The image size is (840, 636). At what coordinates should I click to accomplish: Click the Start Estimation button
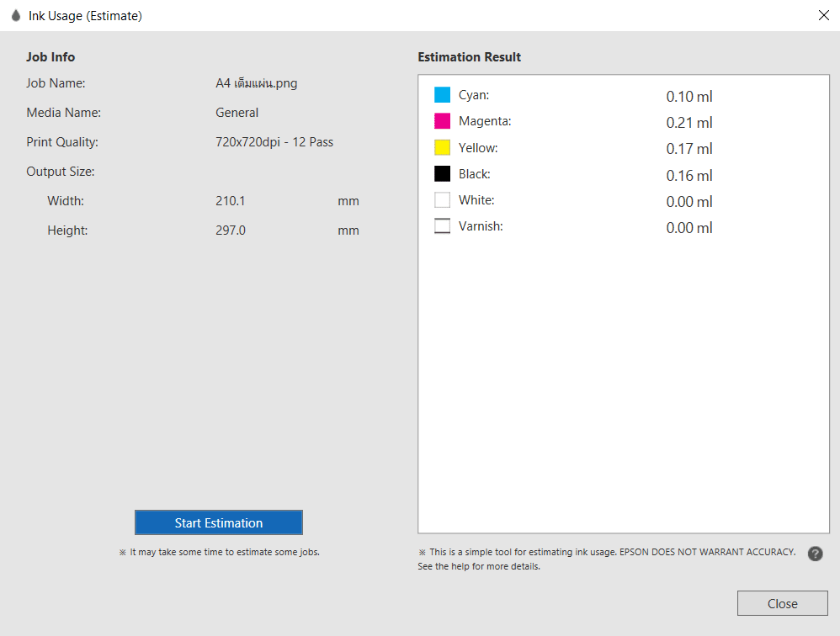[x=218, y=522]
